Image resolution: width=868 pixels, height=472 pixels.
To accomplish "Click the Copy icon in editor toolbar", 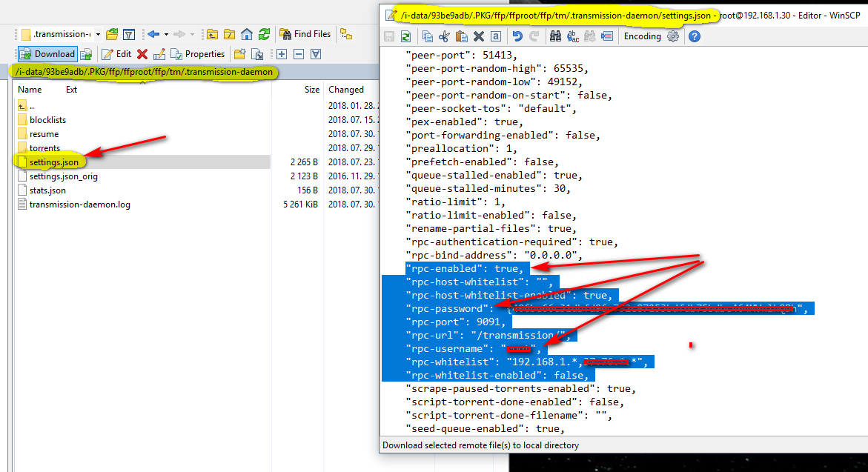I will point(427,36).
